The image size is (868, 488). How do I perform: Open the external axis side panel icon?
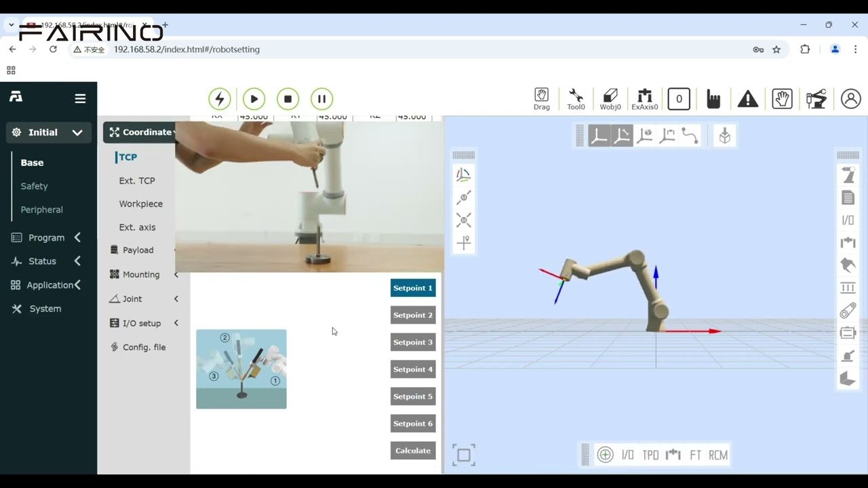(x=848, y=243)
